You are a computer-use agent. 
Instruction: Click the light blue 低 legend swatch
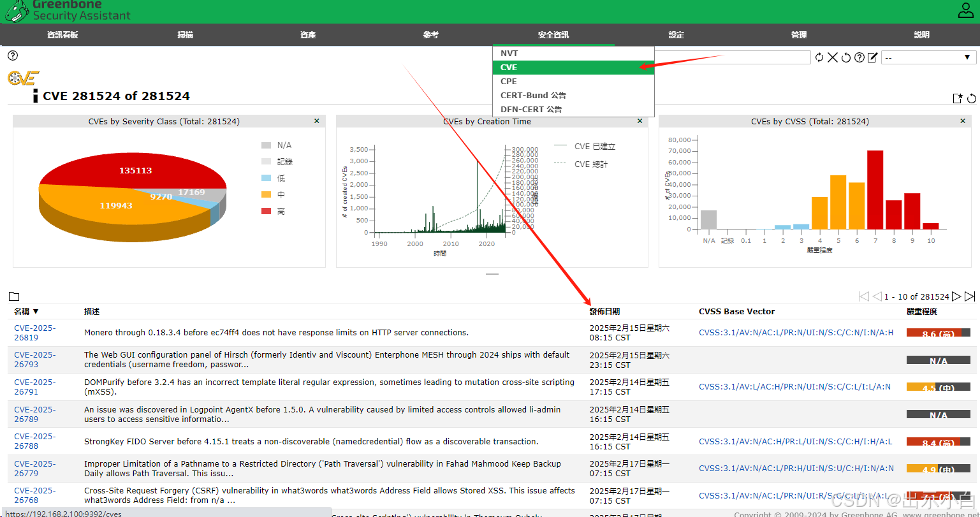(x=267, y=178)
